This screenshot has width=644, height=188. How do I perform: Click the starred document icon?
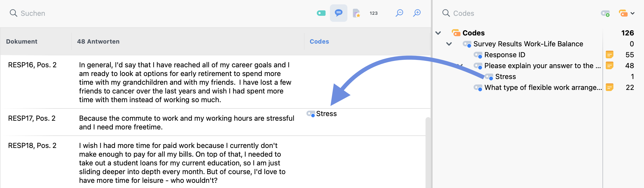[356, 13]
